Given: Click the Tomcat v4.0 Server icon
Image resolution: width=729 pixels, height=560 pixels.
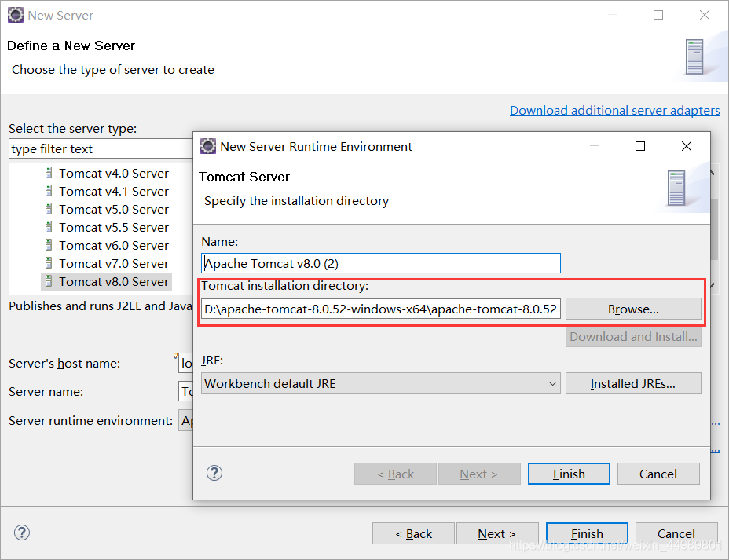Looking at the screenshot, I should 49,173.
